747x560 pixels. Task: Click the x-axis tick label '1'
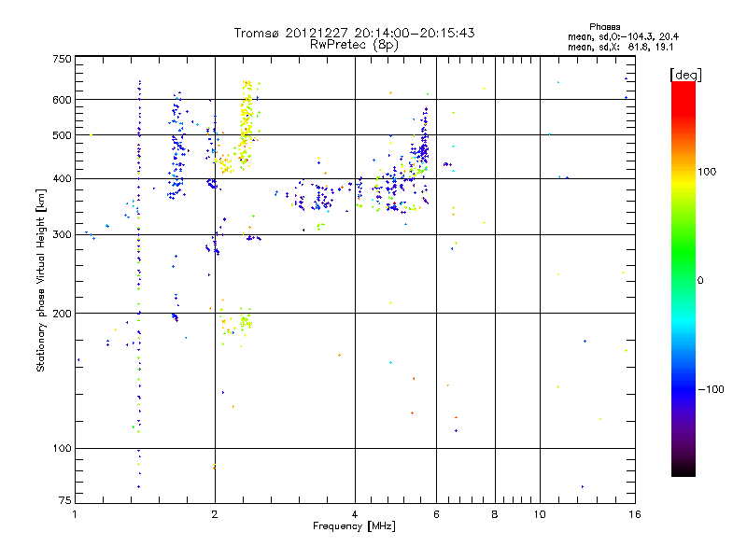75,514
